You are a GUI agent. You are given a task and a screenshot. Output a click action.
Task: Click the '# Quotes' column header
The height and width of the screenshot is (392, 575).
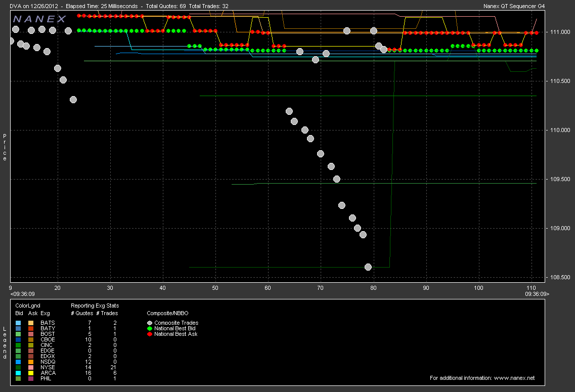[82, 314]
